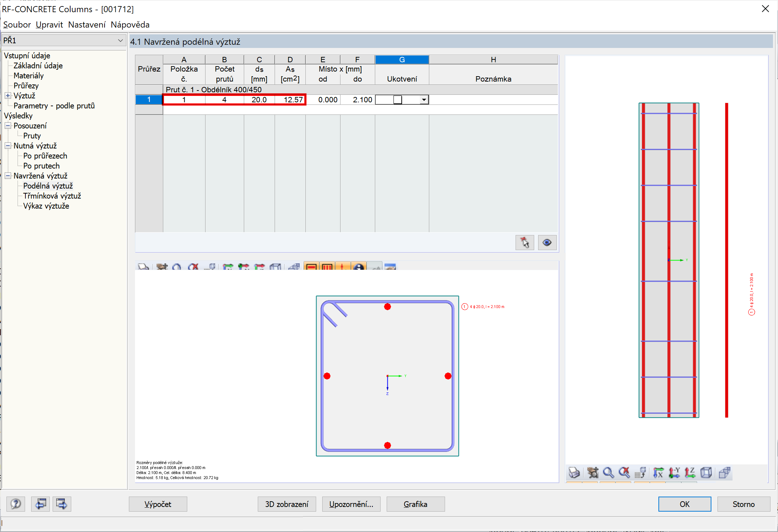Screen dimensions: 778x532
Task: Expand the Výztuž tree node
Action: coord(8,96)
